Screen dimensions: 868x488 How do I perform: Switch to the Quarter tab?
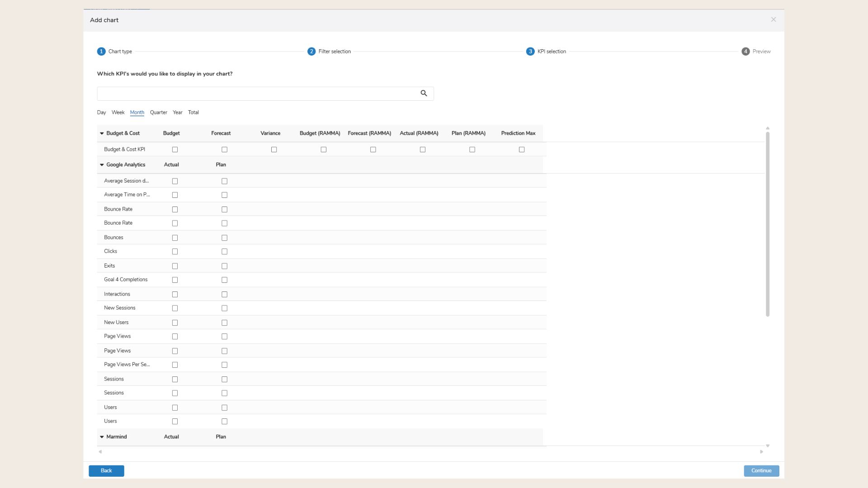pyautogui.click(x=158, y=113)
